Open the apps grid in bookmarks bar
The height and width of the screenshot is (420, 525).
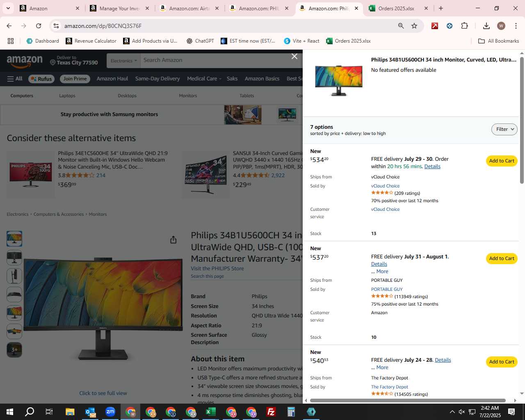pyautogui.click(x=11, y=41)
